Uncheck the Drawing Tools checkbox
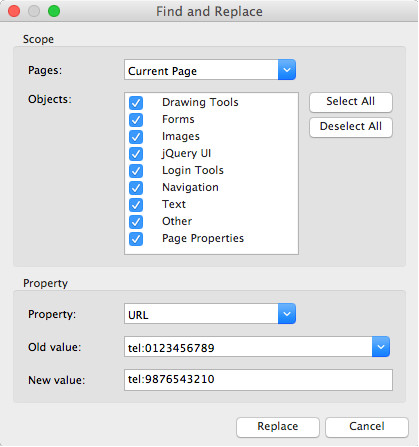The height and width of the screenshot is (447, 419). click(x=136, y=103)
